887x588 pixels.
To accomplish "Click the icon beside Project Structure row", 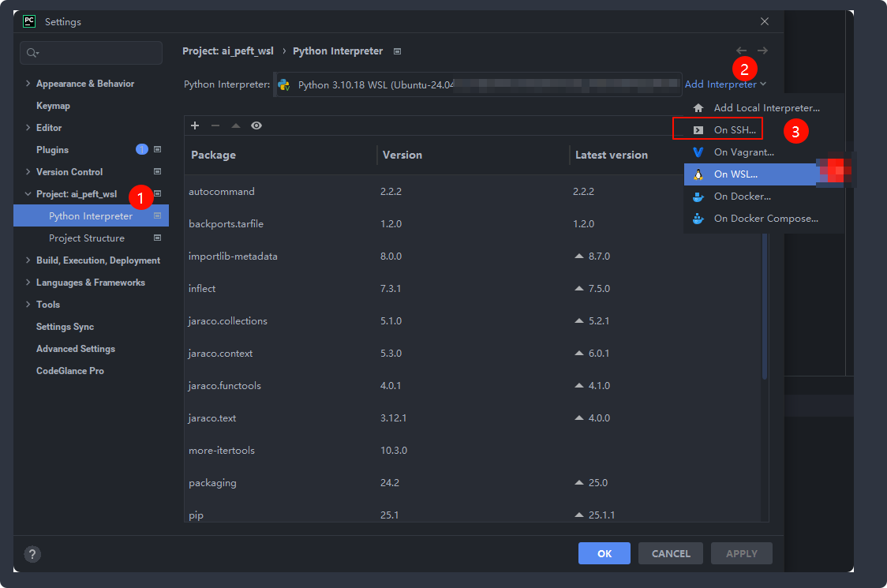I will coord(157,238).
